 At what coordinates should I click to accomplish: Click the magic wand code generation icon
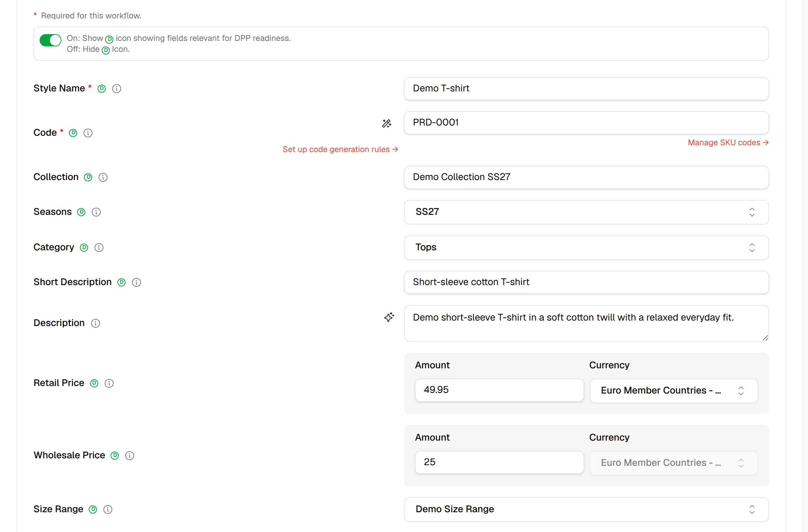tap(387, 123)
